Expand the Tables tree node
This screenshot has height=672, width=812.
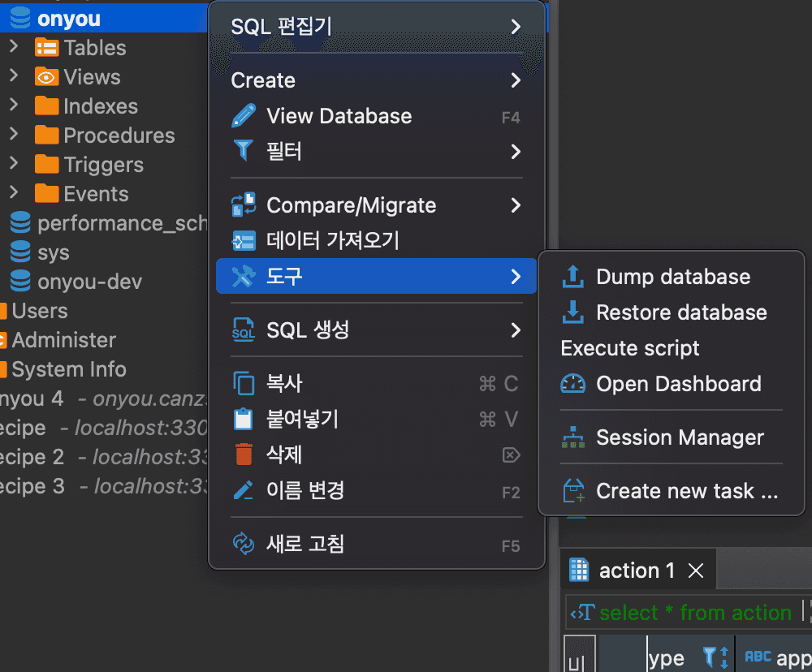coord(12,47)
